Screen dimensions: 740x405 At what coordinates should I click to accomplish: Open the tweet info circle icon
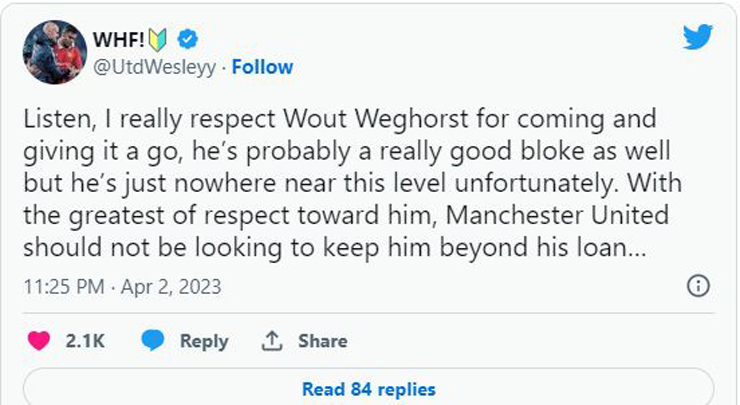699,286
